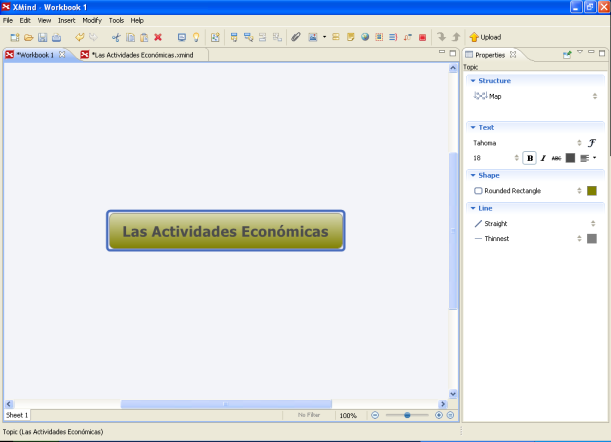The image size is (611, 442).
Task: Click the Presentation screen icon in toolbar
Action: (x=182, y=37)
